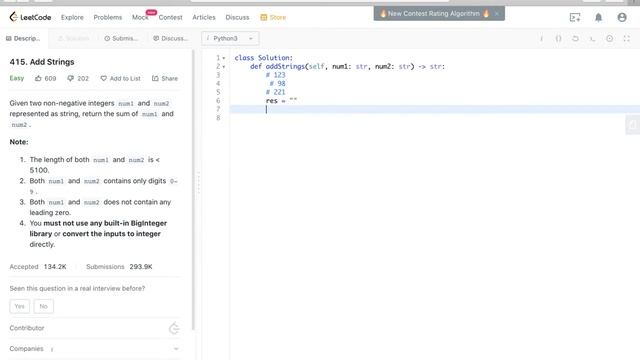The height and width of the screenshot is (360, 640).
Task: Open the Store link
Action: (x=273, y=17)
